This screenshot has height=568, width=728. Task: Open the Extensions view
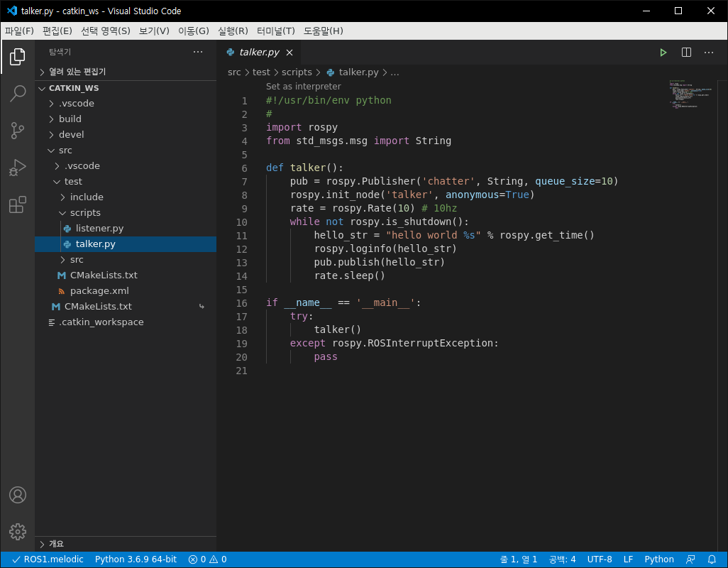(x=18, y=204)
